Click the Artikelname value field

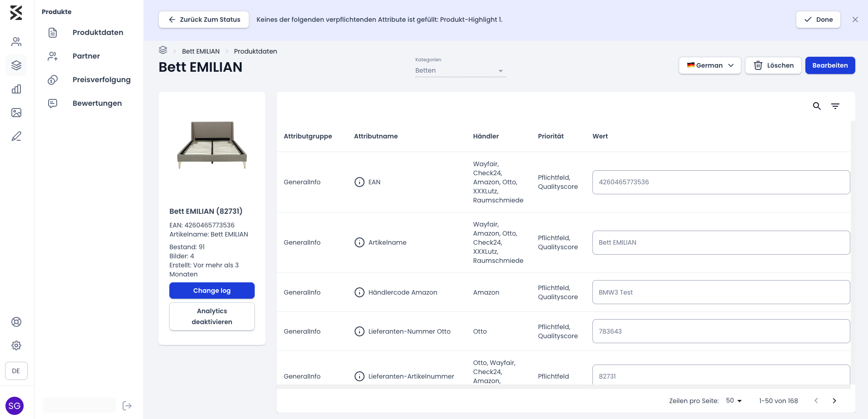tap(721, 242)
